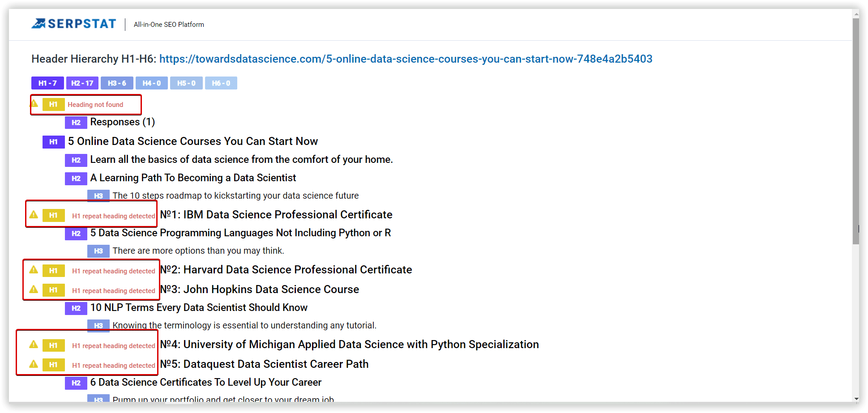Click warning icon next to Harvard heading
This screenshot has height=413, width=868.
(x=34, y=270)
